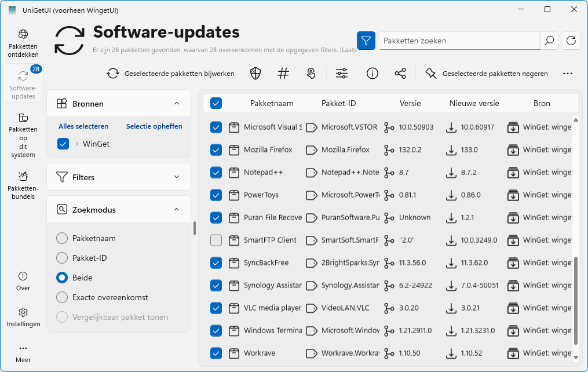588x372 pixels.
Task: Click the scrollbar down arrow
Action: 576,358
